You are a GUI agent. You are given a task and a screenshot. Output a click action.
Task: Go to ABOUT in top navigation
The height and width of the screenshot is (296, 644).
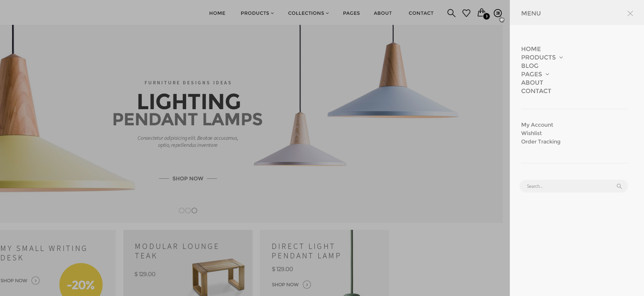pos(383,13)
